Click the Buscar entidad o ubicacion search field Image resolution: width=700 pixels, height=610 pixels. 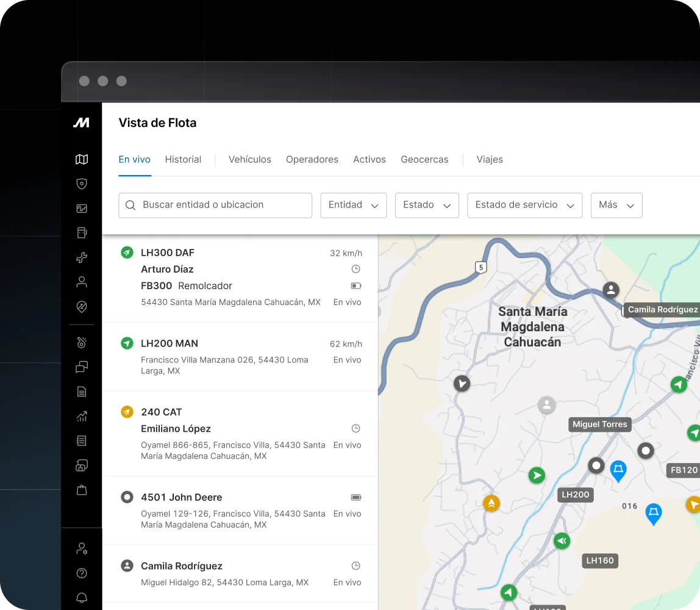(215, 205)
